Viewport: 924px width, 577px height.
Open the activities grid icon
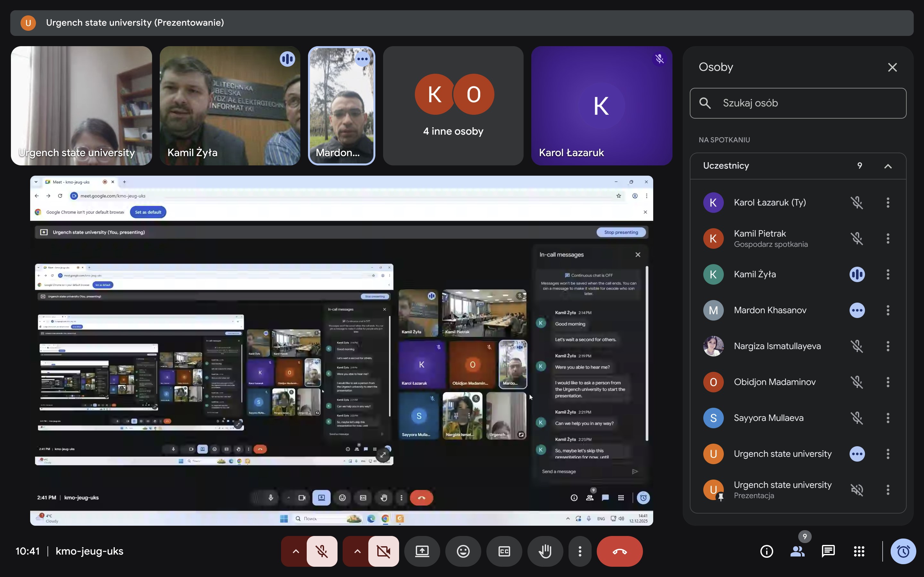click(x=859, y=551)
